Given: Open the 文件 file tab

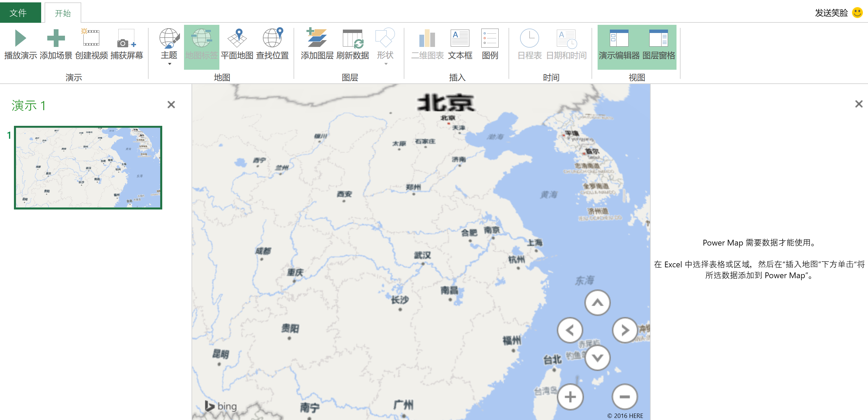Looking at the screenshot, I should tap(20, 13).
